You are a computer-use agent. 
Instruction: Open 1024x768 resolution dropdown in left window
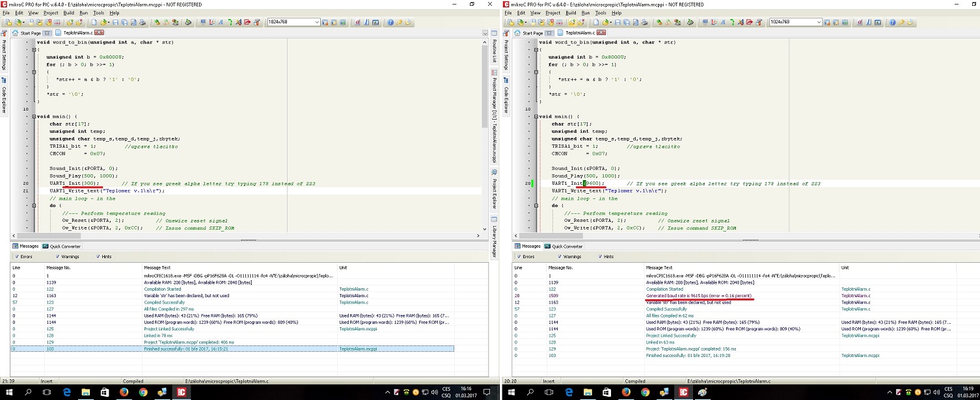(x=317, y=22)
